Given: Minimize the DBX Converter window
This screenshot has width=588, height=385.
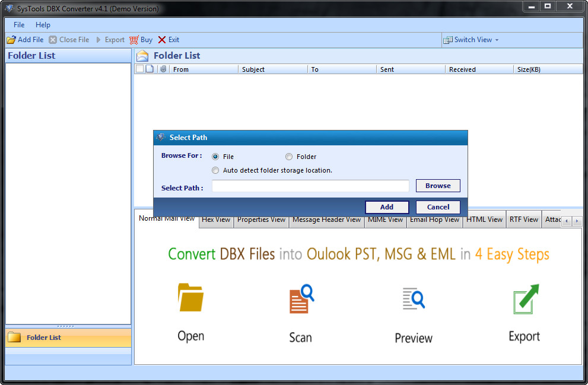Looking at the screenshot, I should pos(532,6).
